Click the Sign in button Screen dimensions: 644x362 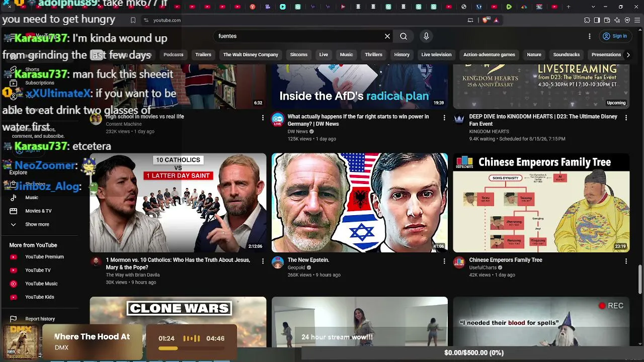pyautogui.click(x=615, y=36)
